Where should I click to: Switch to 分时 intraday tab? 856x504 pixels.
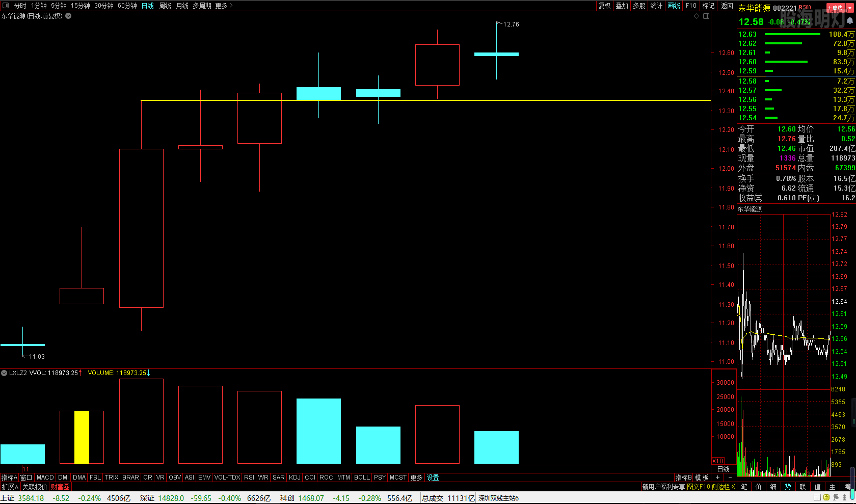[20, 6]
